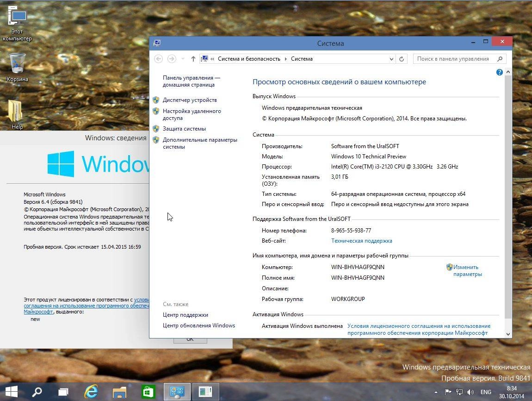Open 'Настройка удаленного доступа'

tap(192, 114)
